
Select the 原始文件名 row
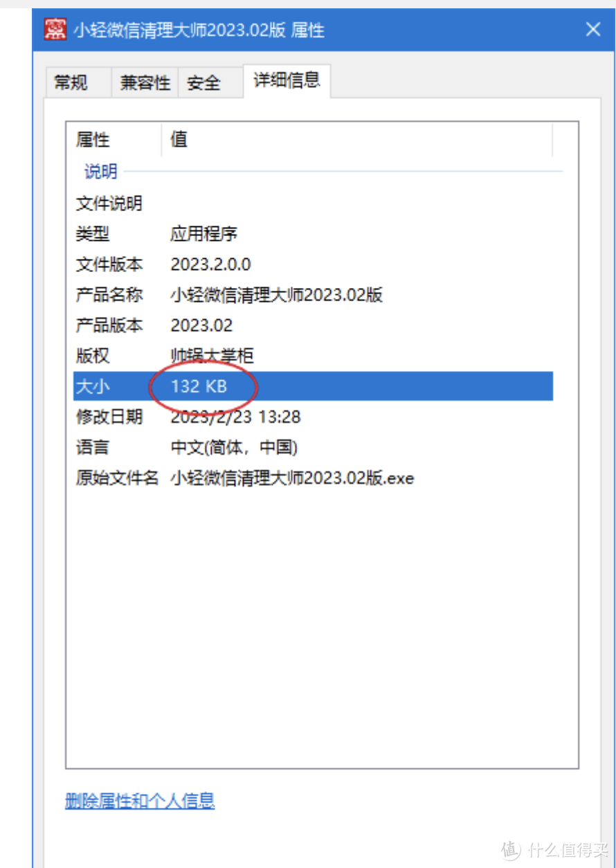(x=313, y=478)
